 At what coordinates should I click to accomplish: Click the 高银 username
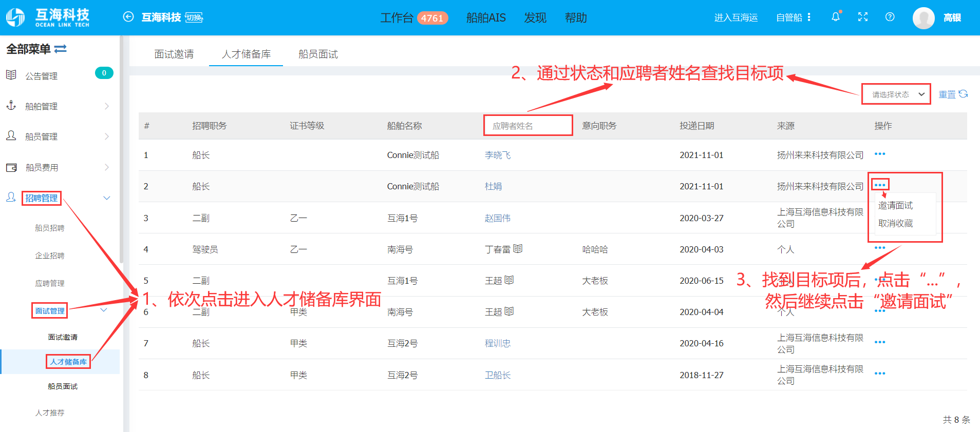click(952, 17)
